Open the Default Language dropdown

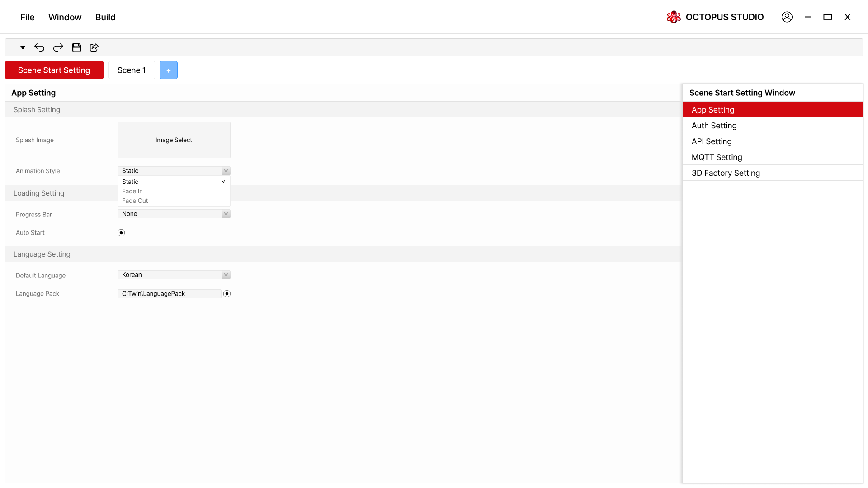pos(174,275)
